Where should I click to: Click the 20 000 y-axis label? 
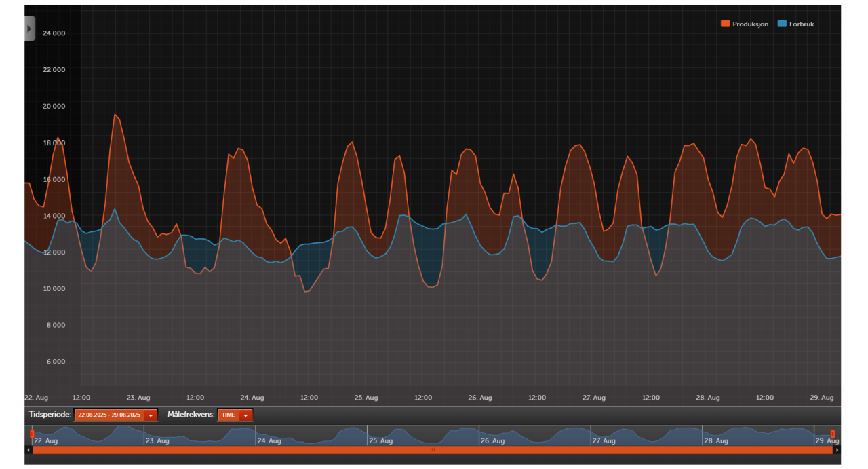53,106
